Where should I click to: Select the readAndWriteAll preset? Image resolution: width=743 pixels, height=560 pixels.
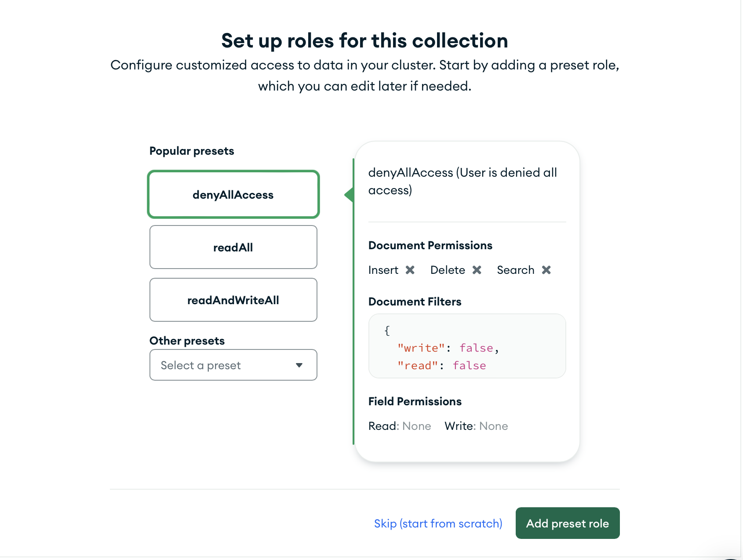[233, 300]
